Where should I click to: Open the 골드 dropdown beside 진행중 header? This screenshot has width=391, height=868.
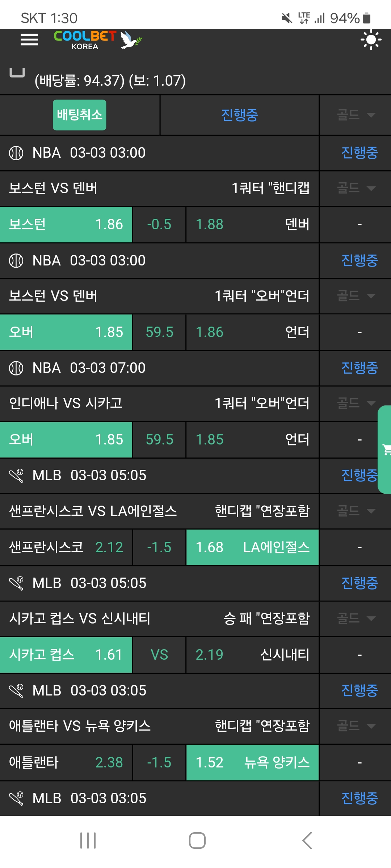click(356, 115)
